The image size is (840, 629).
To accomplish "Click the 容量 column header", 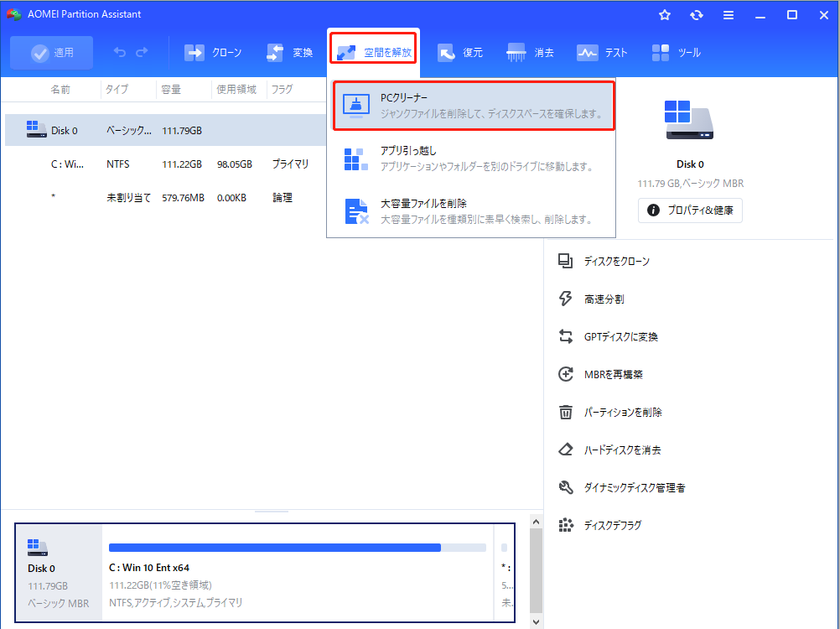I will pyautogui.click(x=171, y=90).
